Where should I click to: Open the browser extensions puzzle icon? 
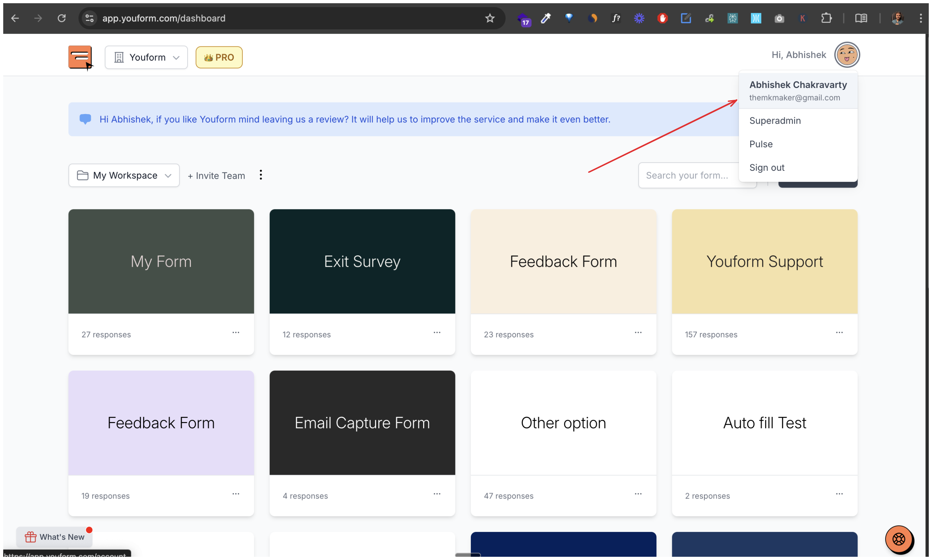coord(826,18)
